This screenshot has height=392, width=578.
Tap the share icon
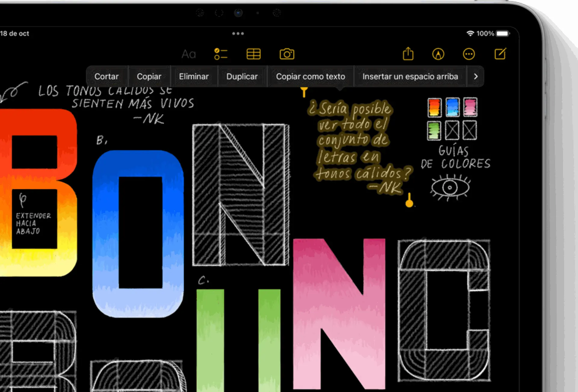[408, 54]
